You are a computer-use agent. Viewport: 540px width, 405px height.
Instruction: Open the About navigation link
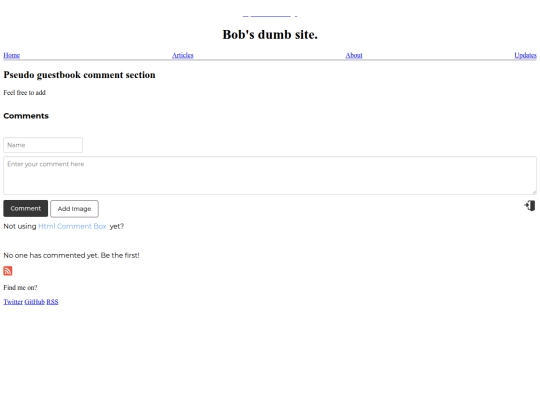click(x=354, y=55)
